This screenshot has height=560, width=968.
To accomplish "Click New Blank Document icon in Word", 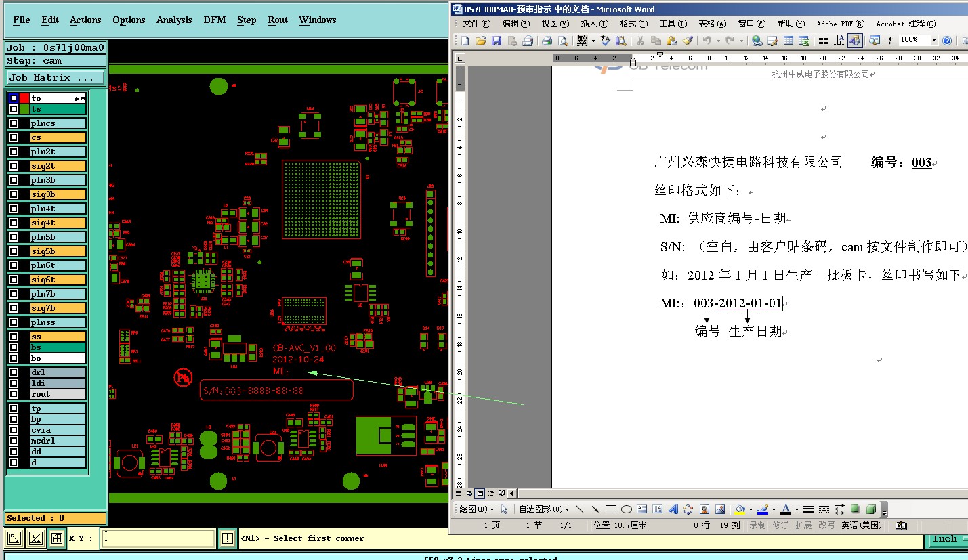I will [x=465, y=41].
